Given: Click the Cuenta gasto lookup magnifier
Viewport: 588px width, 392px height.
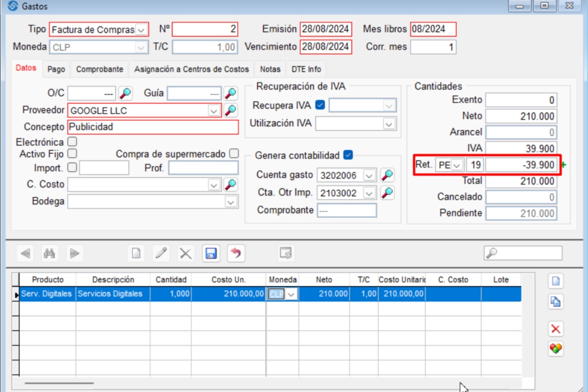Looking at the screenshot, I should [x=388, y=175].
